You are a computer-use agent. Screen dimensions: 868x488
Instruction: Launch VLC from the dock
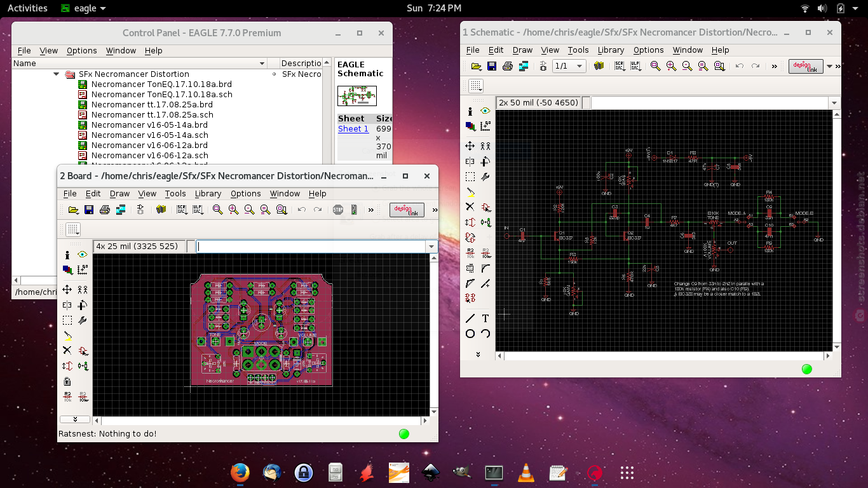[526, 473]
